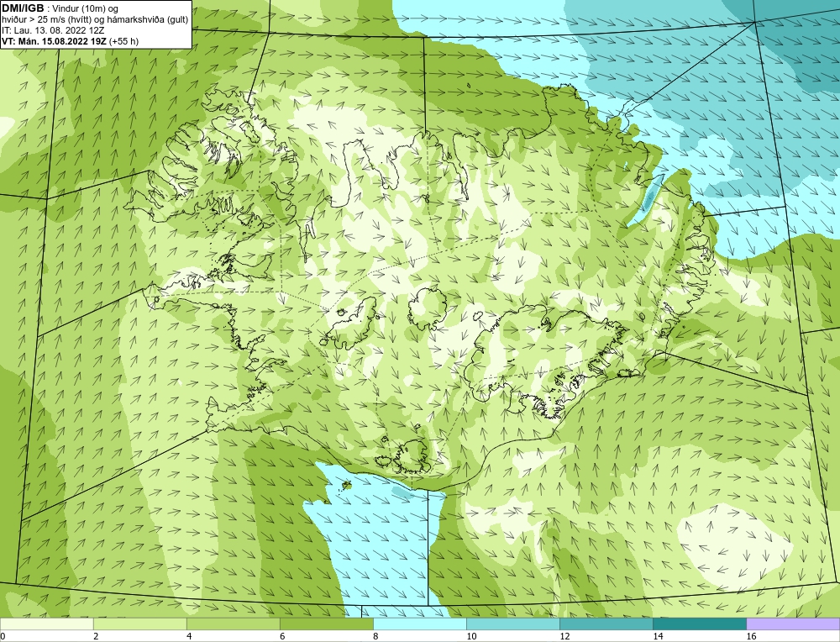Click the 2–4 m/s light green swatch

[x=139, y=624]
